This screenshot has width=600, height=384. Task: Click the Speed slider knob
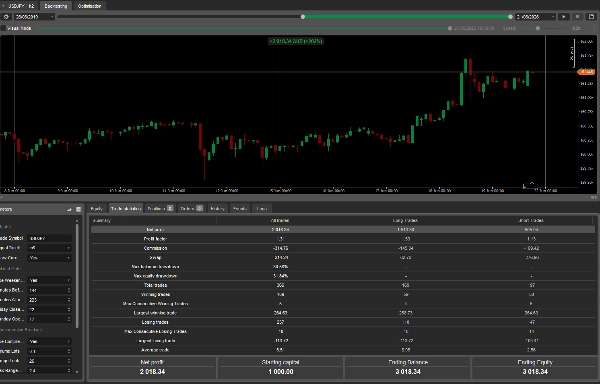pyautogui.click(x=538, y=28)
